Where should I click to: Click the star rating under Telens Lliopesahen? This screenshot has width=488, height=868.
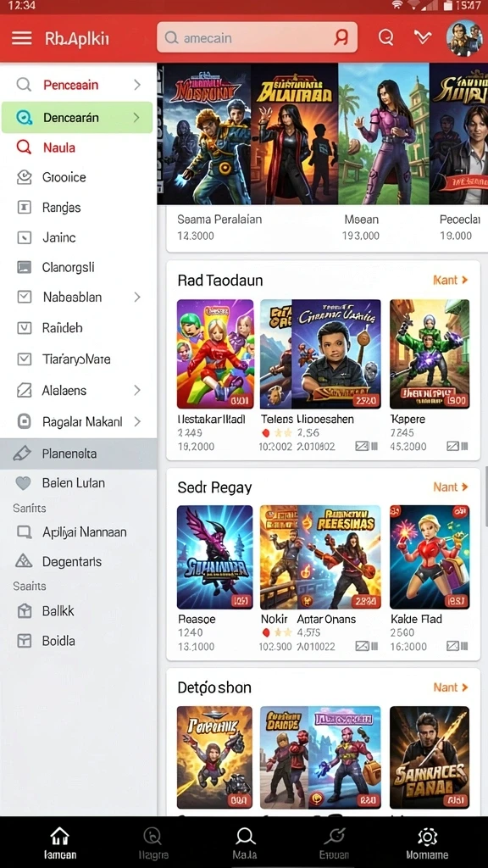click(x=277, y=433)
